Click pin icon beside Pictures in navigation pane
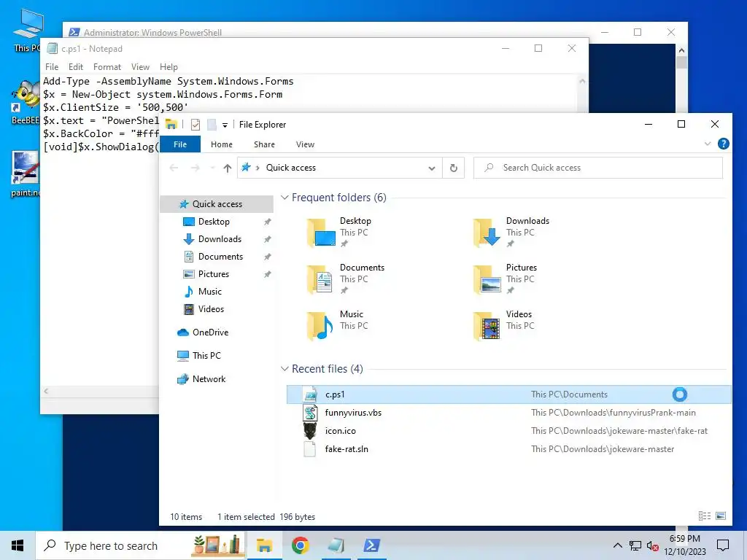747x560 pixels. tap(268, 274)
